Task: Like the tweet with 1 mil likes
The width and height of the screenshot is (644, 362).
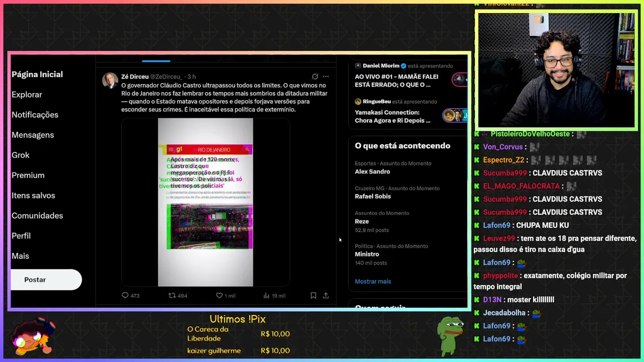Action: [x=225, y=296]
